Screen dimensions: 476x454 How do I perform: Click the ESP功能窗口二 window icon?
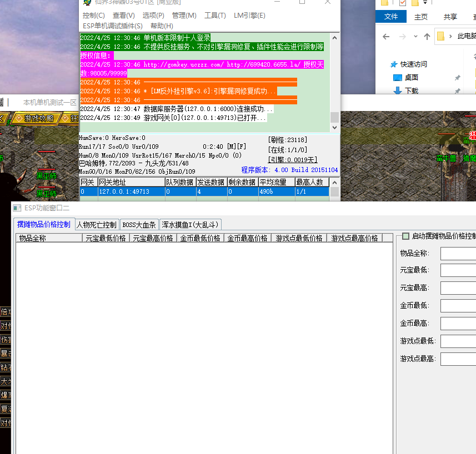tap(18, 208)
